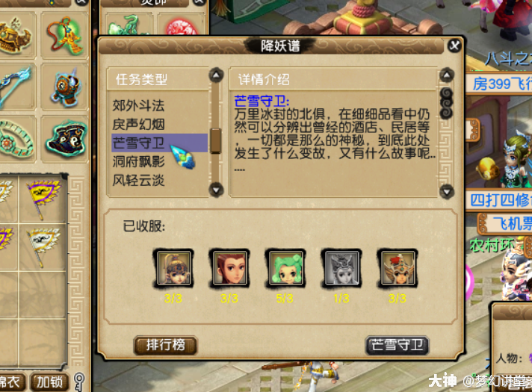
Task: Click the black yin-yang hat item
Action: pos(65,138)
